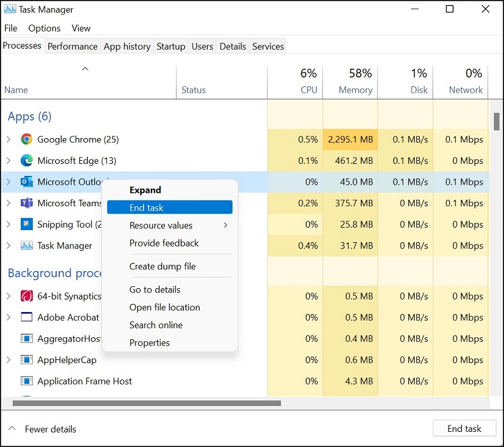
Task: Click the AggregatorHost process icon
Action: (x=26, y=339)
